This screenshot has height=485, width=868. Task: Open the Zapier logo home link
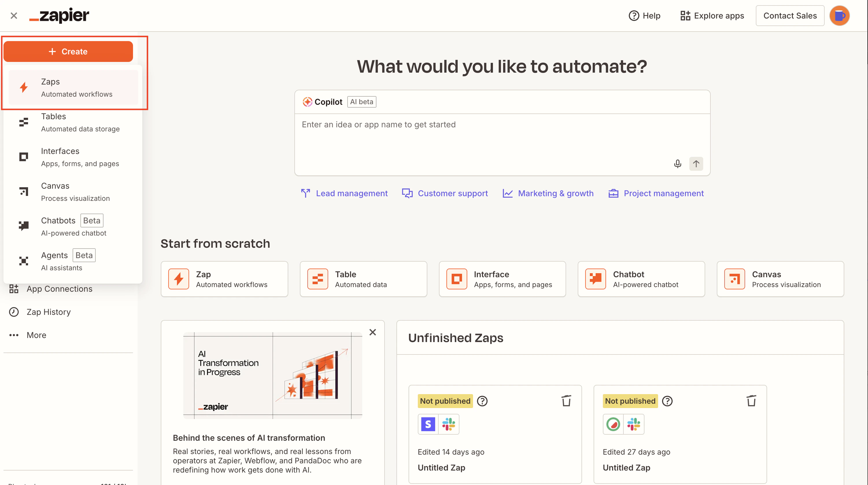coord(59,15)
